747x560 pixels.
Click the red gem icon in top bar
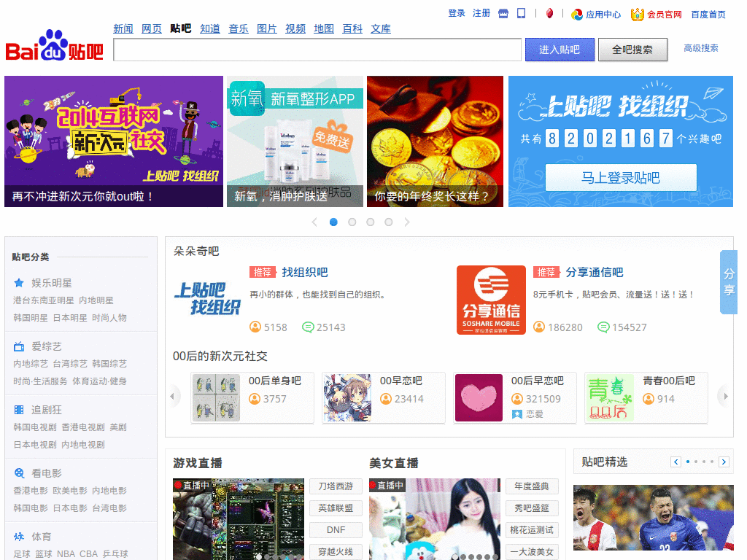[x=549, y=14]
